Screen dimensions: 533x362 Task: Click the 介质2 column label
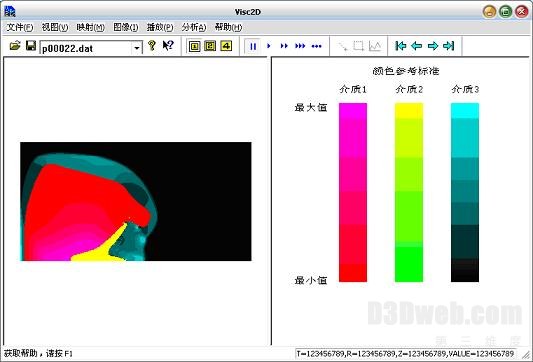pos(409,89)
